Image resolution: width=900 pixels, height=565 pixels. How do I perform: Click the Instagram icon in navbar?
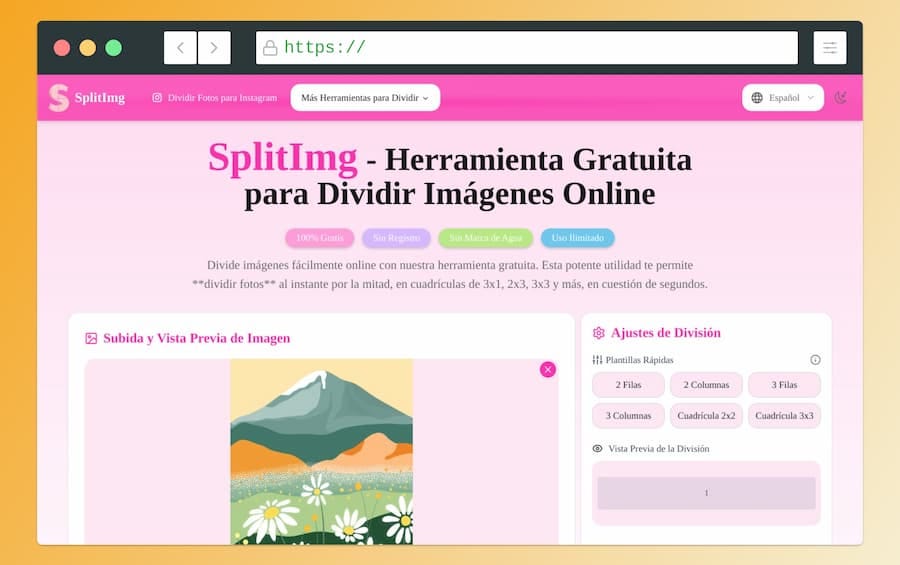coord(157,98)
